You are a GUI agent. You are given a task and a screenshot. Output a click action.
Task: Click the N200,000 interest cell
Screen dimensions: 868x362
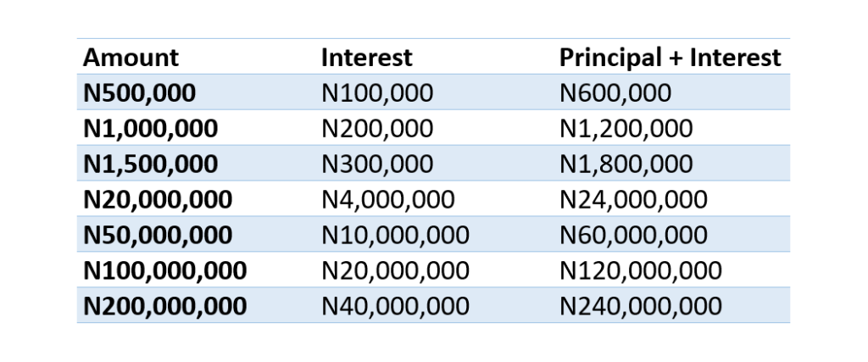[x=377, y=129]
